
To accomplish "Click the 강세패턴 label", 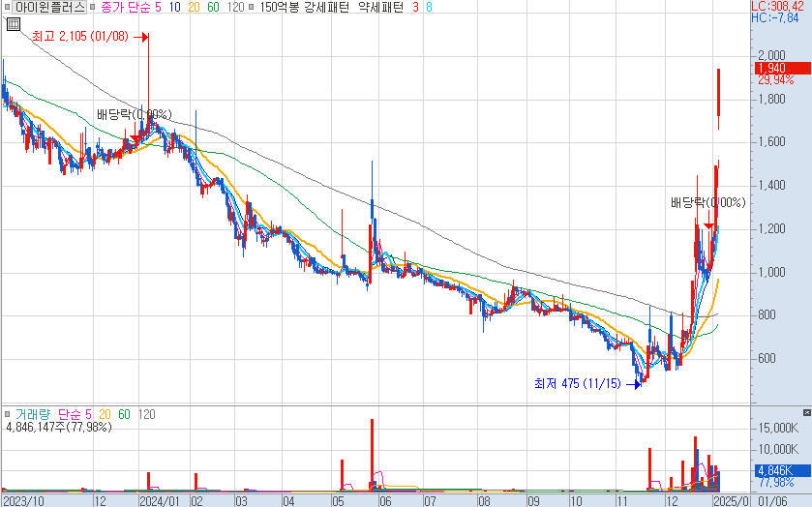I will [x=326, y=7].
